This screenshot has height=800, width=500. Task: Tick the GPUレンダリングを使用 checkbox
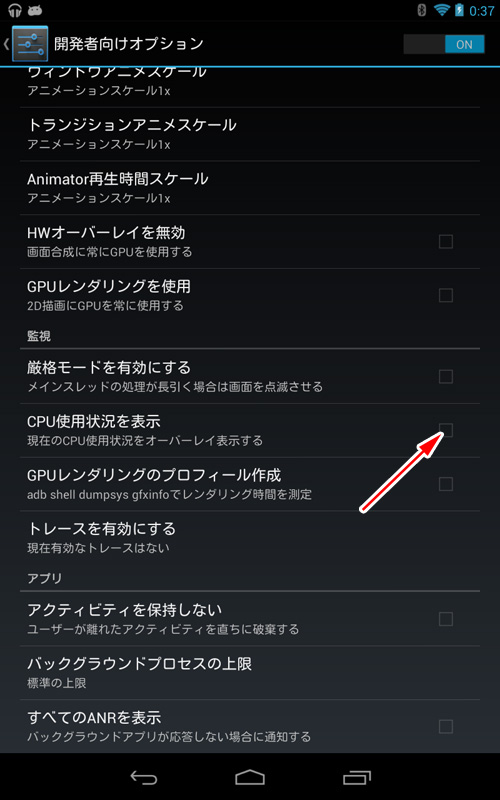pos(446,295)
